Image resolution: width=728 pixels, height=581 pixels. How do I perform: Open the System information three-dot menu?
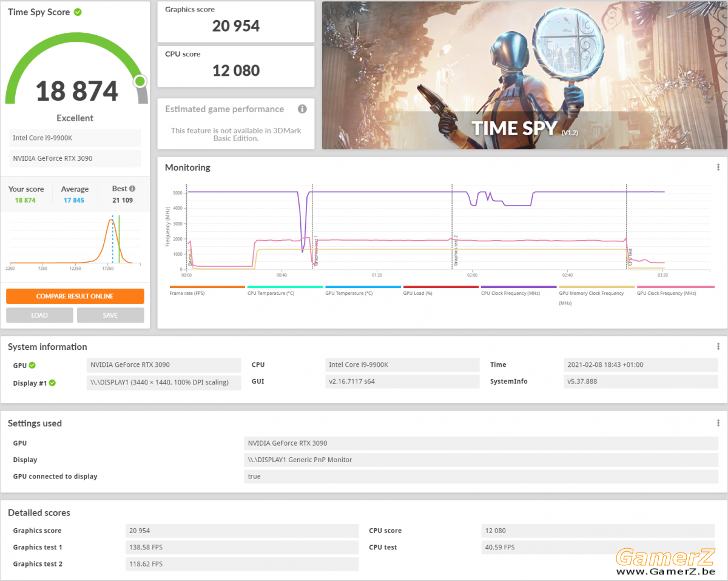tap(718, 347)
